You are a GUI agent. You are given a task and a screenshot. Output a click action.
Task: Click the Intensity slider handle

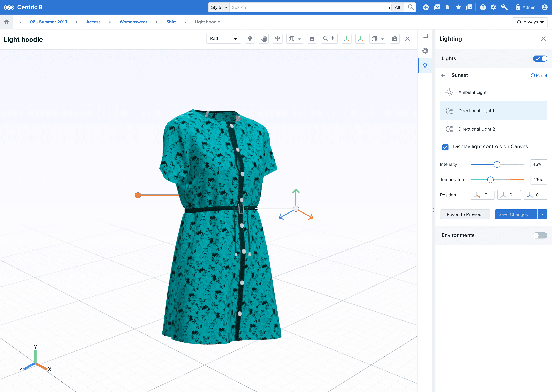click(x=497, y=164)
